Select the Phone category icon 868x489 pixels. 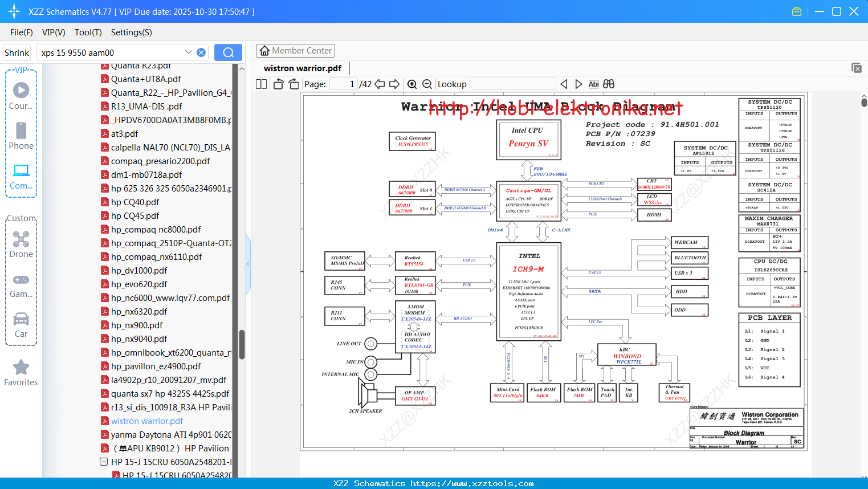pyautogui.click(x=21, y=136)
